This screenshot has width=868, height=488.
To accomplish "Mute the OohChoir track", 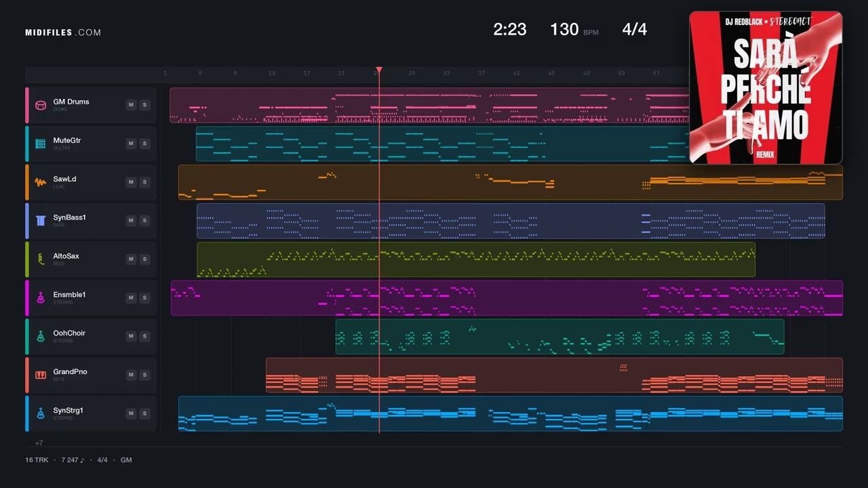I will point(131,337).
